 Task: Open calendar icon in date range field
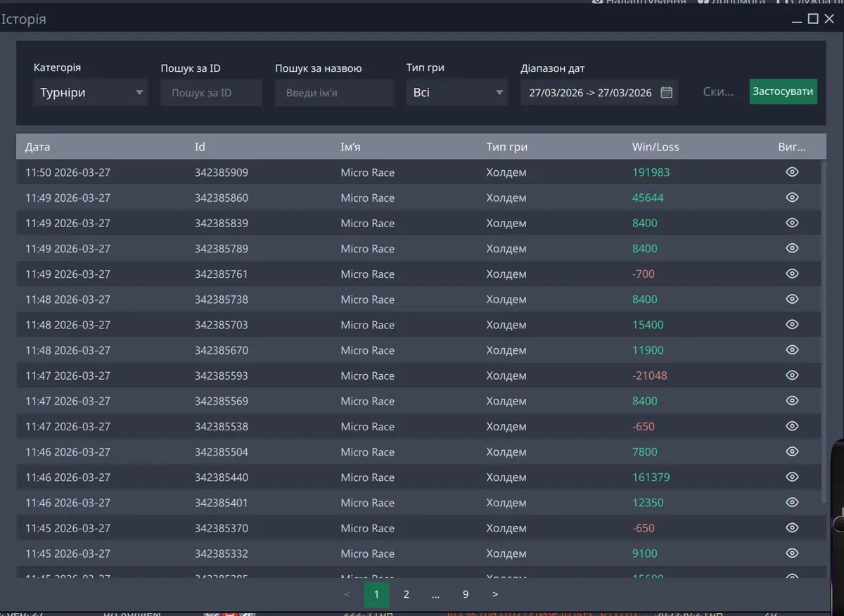pyautogui.click(x=667, y=93)
